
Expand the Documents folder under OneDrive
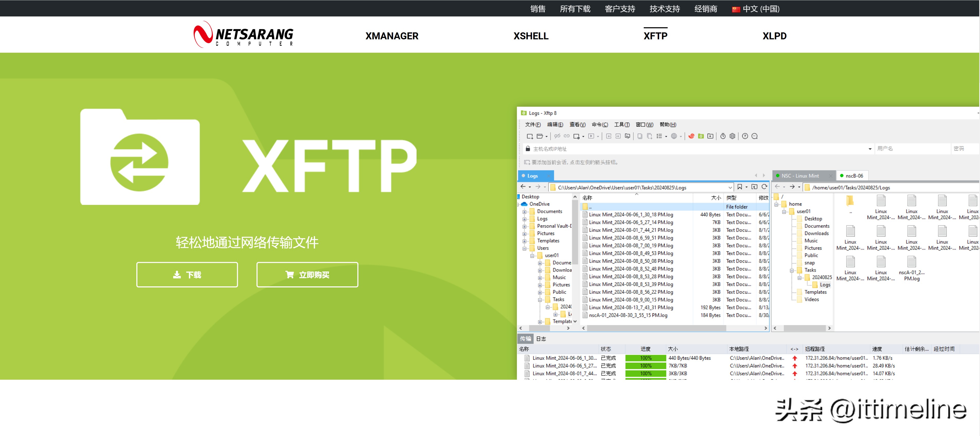point(524,212)
